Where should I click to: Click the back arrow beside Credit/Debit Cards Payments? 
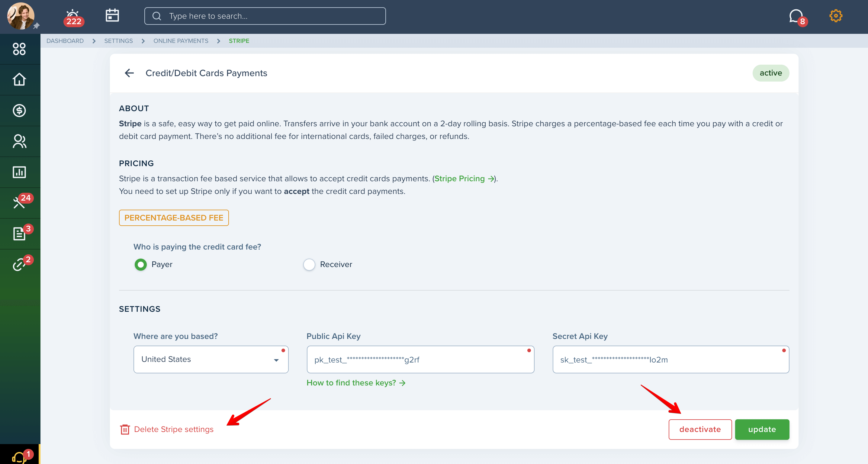129,73
